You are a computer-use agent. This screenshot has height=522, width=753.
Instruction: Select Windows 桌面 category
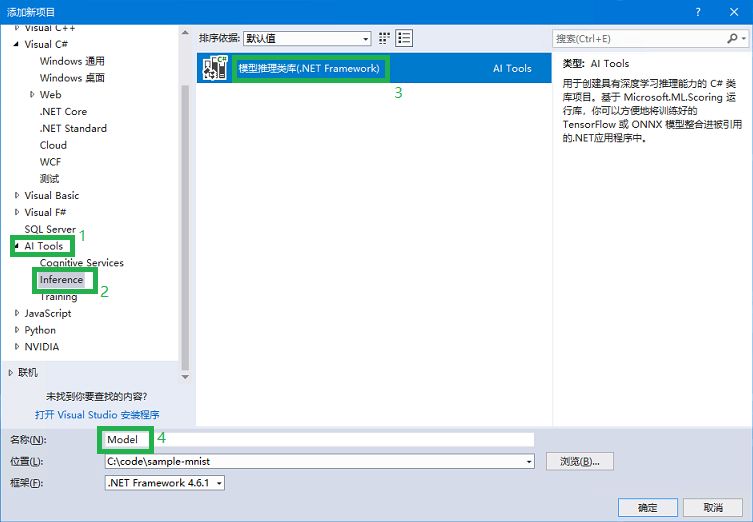click(x=72, y=78)
